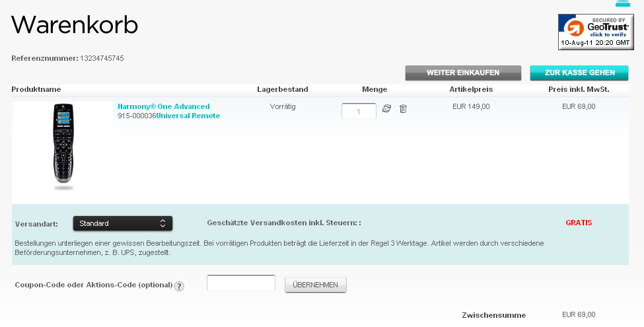The height and width of the screenshot is (327, 644).
Task: Click the Produktname column header
Action: pyautogui.click(x=36, y=89)
